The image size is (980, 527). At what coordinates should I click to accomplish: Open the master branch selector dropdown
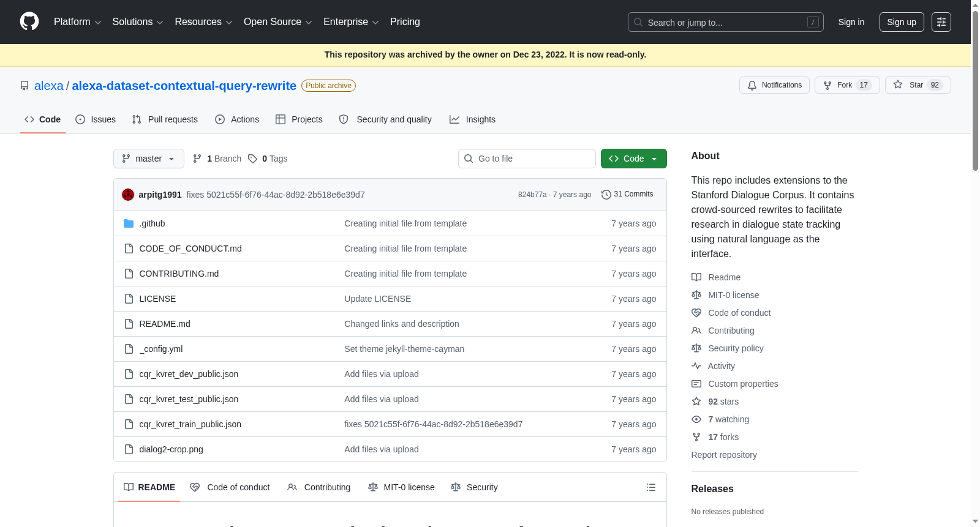[149, 159]
